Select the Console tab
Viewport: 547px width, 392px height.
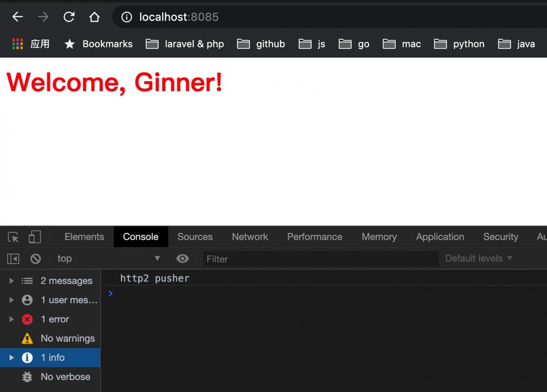point(141,237)
